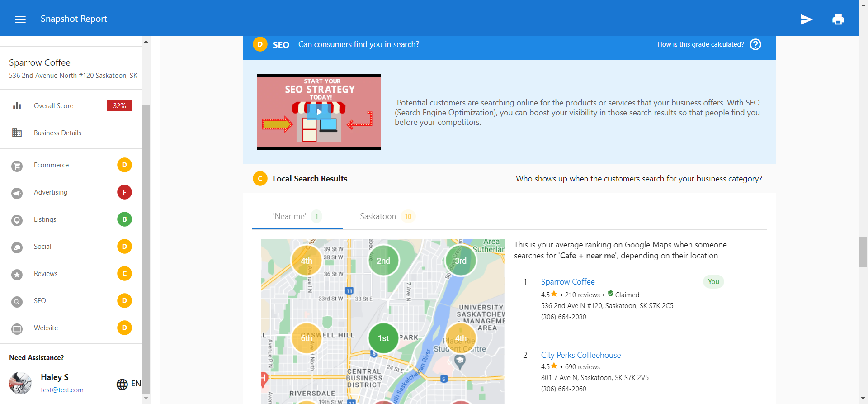
Task: Click the send report paper-plane icon
Action: 807,19
